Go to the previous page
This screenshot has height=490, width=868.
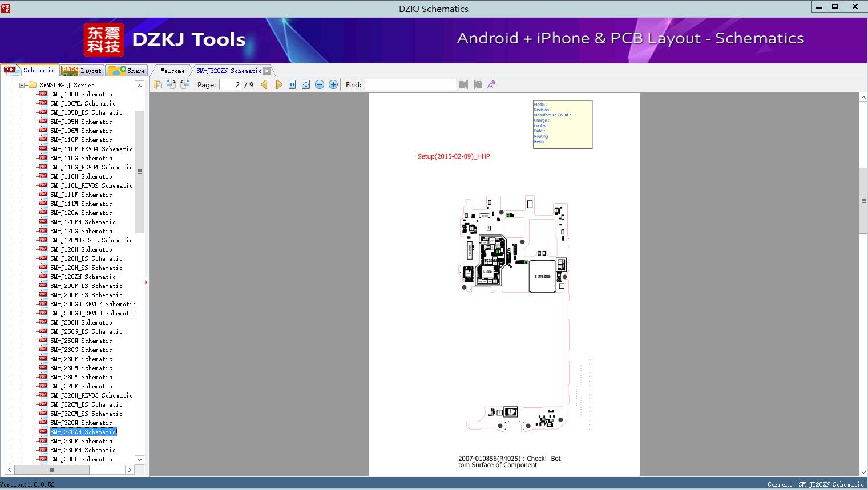point(264,84)
